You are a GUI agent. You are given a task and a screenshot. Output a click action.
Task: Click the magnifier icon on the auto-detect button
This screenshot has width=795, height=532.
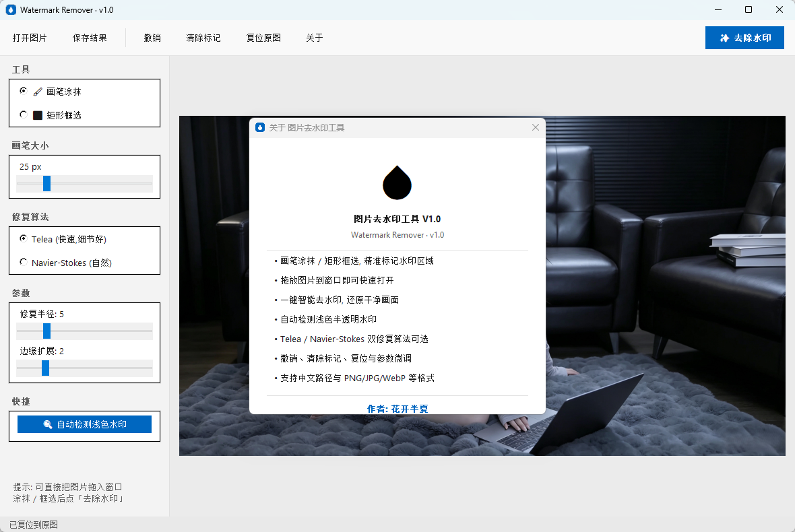(48, 424)
